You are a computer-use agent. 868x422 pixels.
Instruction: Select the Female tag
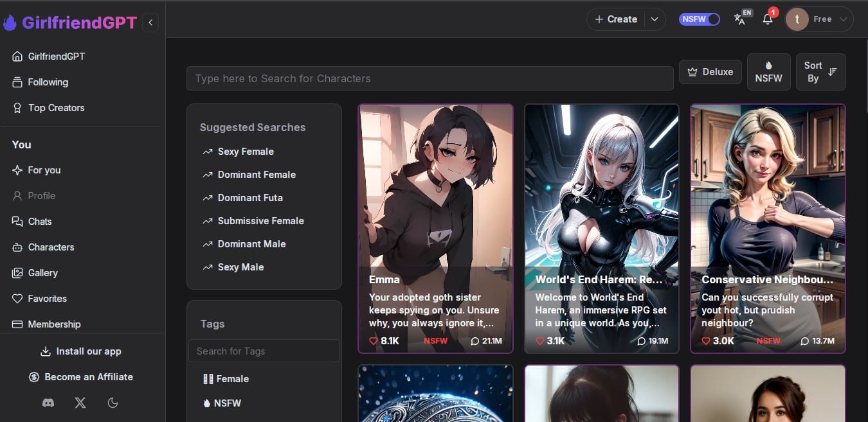226,379
